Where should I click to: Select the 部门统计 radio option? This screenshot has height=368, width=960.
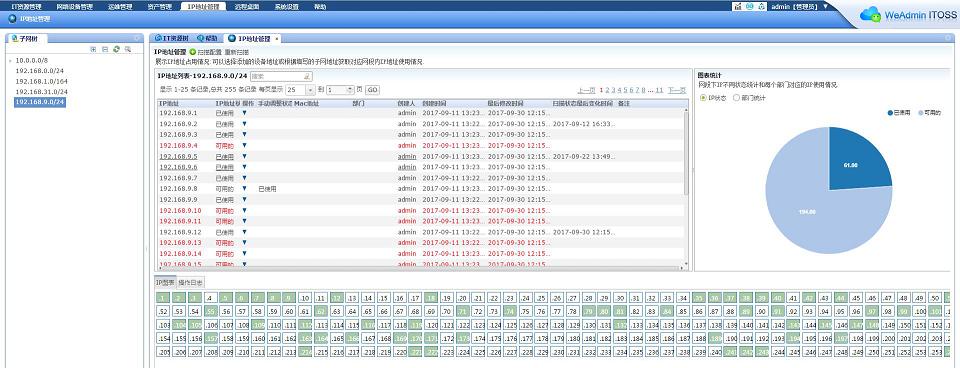click(x=737, y=97)
